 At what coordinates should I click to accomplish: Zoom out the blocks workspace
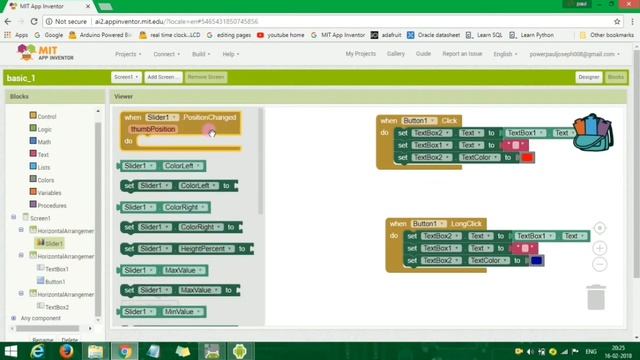[x=600, y=264]
